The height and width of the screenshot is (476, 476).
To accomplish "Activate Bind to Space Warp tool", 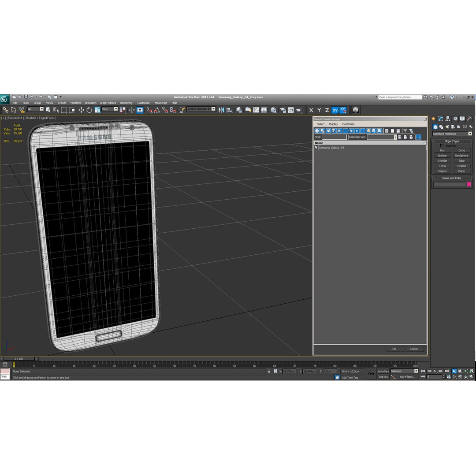I will pyautogui.click(x=21, y=110).
